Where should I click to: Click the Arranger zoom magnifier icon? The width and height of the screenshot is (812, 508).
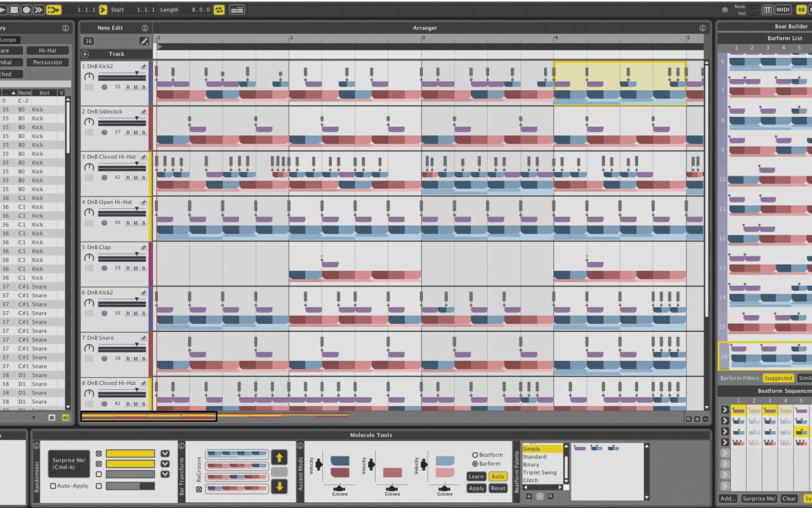point(688,419)
